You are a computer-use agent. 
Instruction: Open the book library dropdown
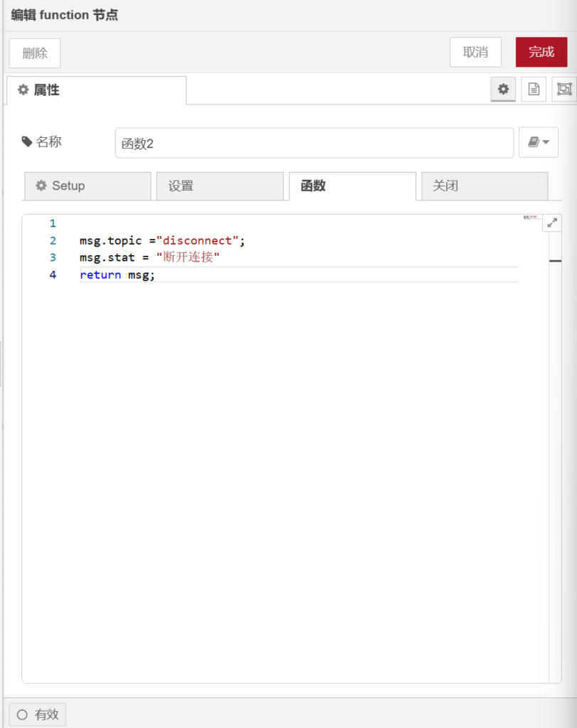tap(539, 143)
